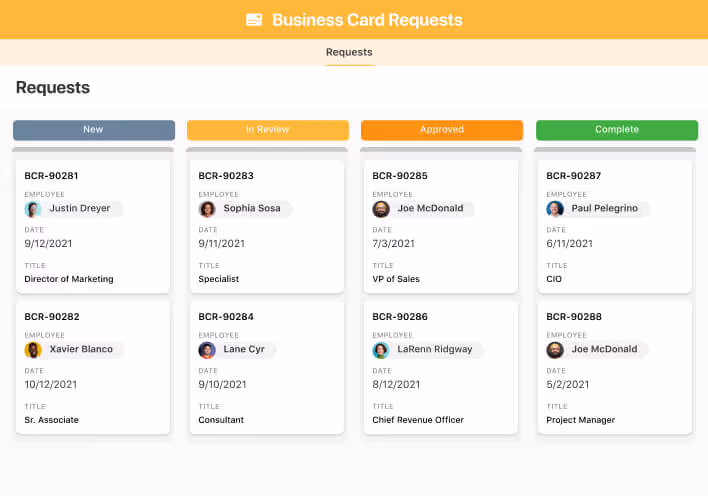
Task: Click the gray bar above the New column cards
Action: [x=93, y=150]
